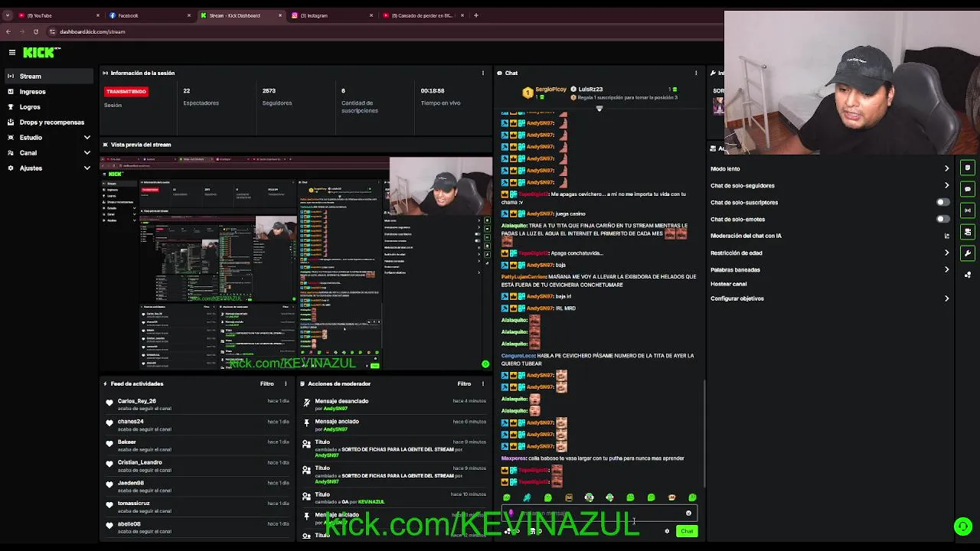Click the TRANSMITIENDO status badge
The height and width of the screenshot is (551, 980).
click(x=126, y=91)
